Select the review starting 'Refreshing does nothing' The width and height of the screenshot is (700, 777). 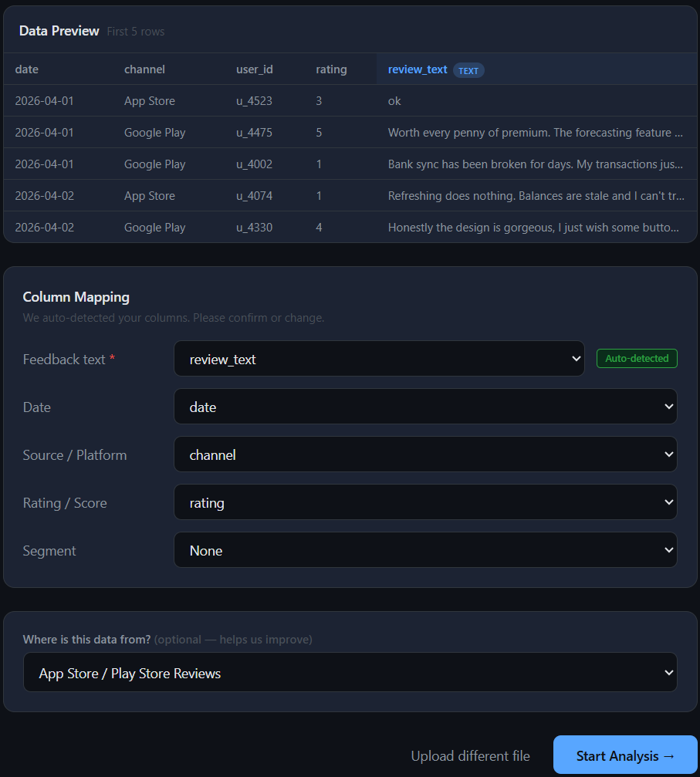[536, 196]
